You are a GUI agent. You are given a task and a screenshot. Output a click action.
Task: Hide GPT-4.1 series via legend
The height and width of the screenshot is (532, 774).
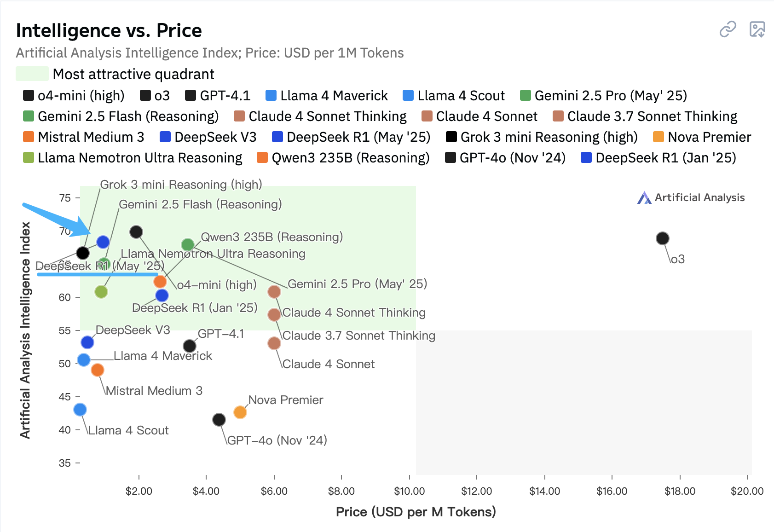point(218,96)
